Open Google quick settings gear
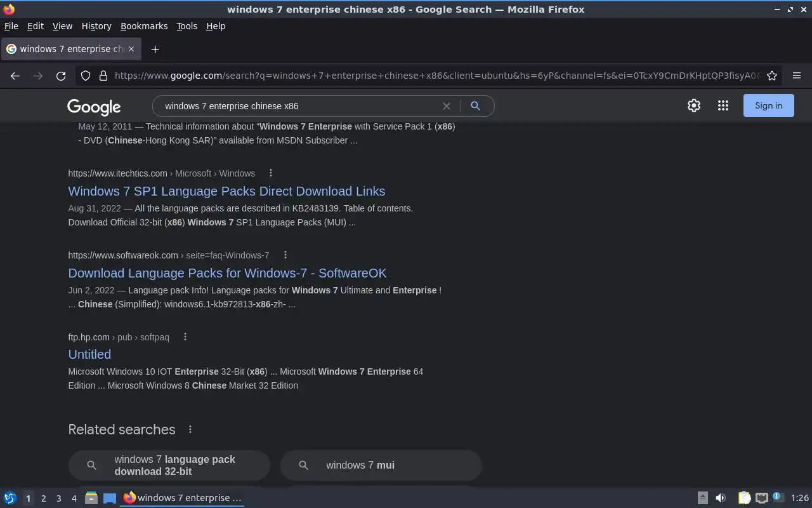Viewport: 812px width, 508px height. click(694, 105)
